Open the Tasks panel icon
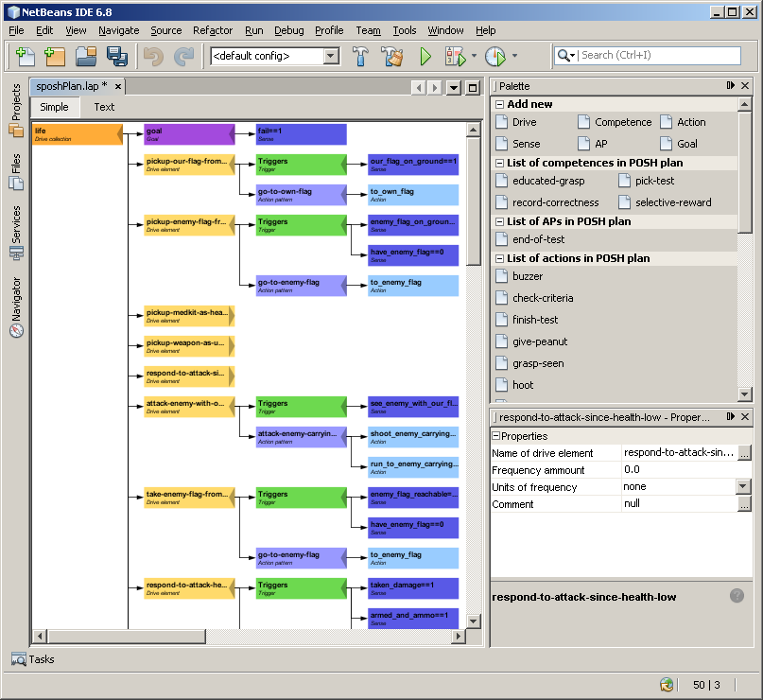 [x=19, y=659]
